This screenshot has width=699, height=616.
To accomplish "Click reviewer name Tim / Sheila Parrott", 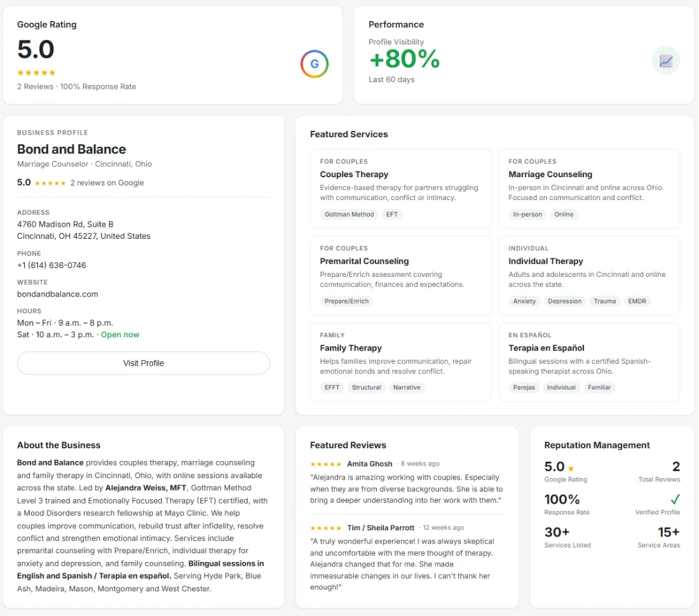I will pyautogui.click(x=381, y=528).
